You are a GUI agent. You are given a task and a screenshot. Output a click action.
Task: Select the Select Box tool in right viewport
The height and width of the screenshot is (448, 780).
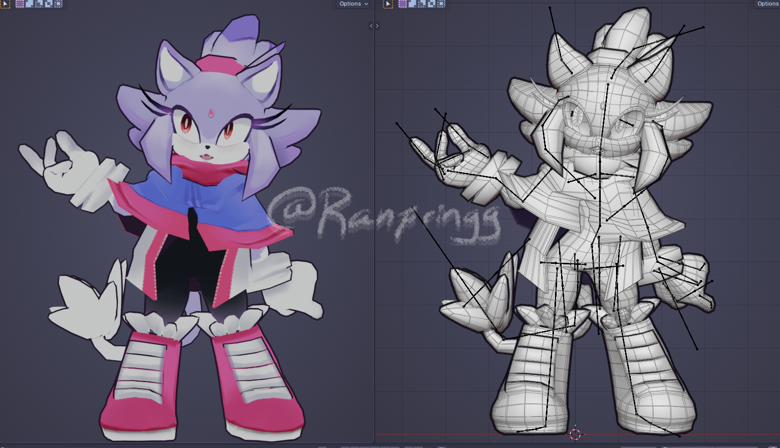point(388,4)
